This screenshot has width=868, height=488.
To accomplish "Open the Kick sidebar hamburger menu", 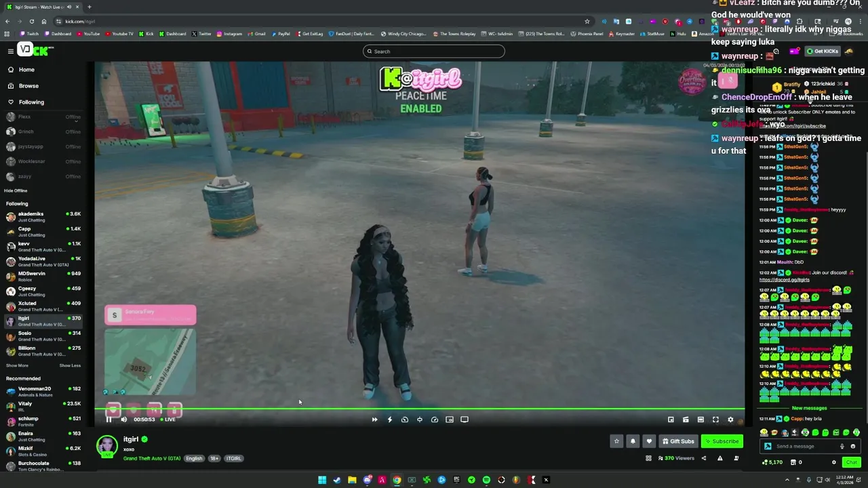I will pyautogui.click(x=10, y=51).
